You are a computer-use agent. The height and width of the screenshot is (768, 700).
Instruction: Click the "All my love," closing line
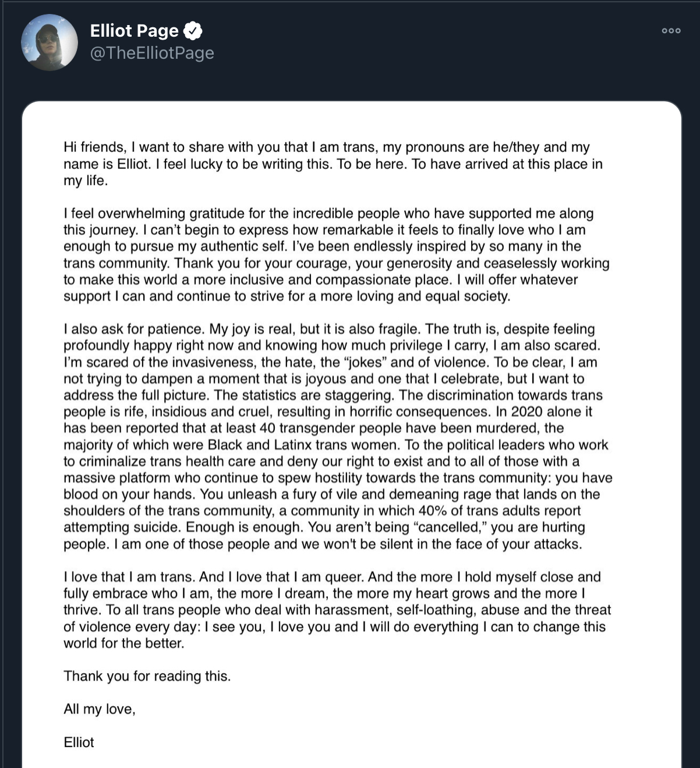(x=99, y=709)
